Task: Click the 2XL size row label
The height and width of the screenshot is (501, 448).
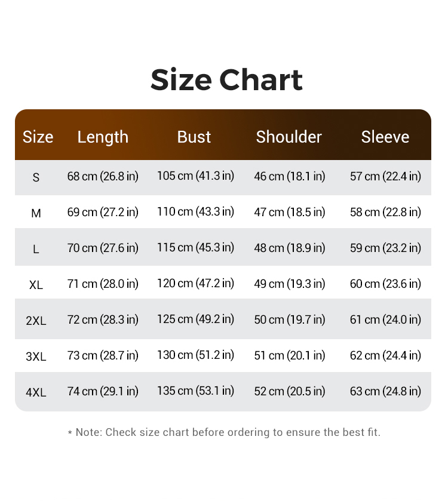Action: coord(36,321)
